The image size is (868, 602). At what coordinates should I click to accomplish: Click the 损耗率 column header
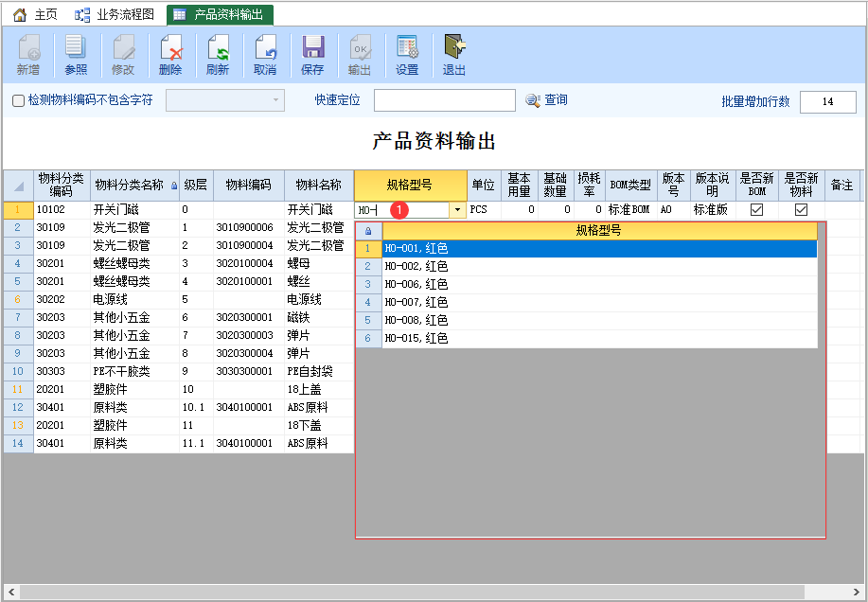coord(589,186)
